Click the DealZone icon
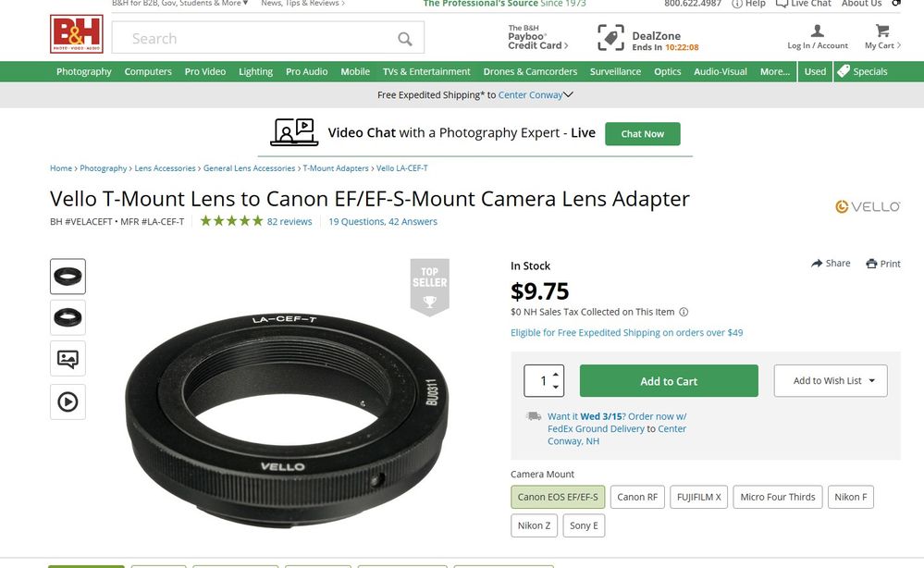This screenshot has width=924, height=568. pyautogui.click(x=610, y=38)
